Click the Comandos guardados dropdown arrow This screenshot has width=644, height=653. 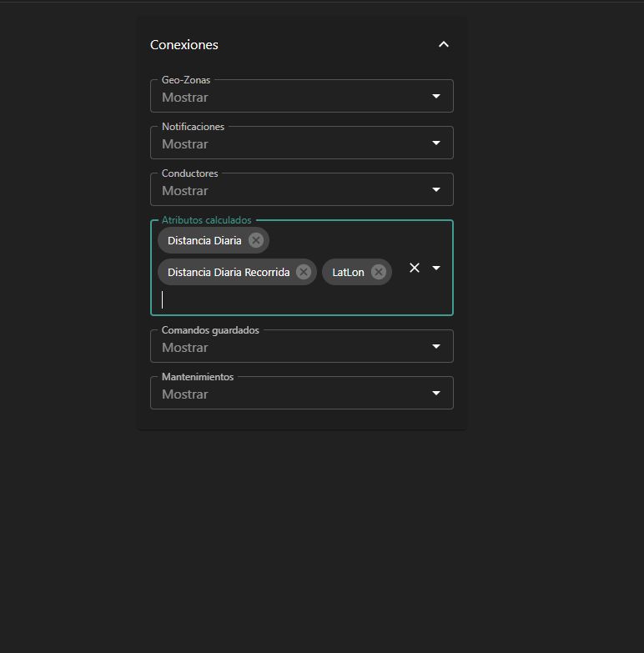(436, 347)
